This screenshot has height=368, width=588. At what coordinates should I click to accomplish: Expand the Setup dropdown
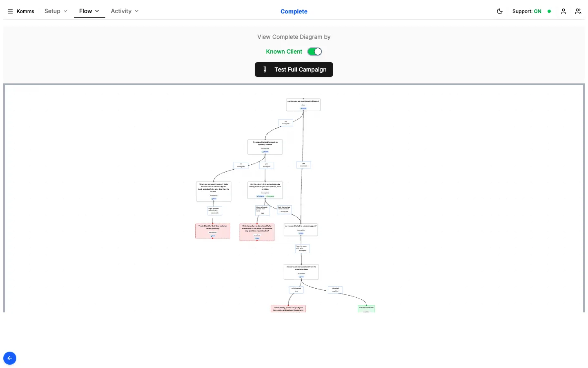pyautogui.click(x=56, y=11)
